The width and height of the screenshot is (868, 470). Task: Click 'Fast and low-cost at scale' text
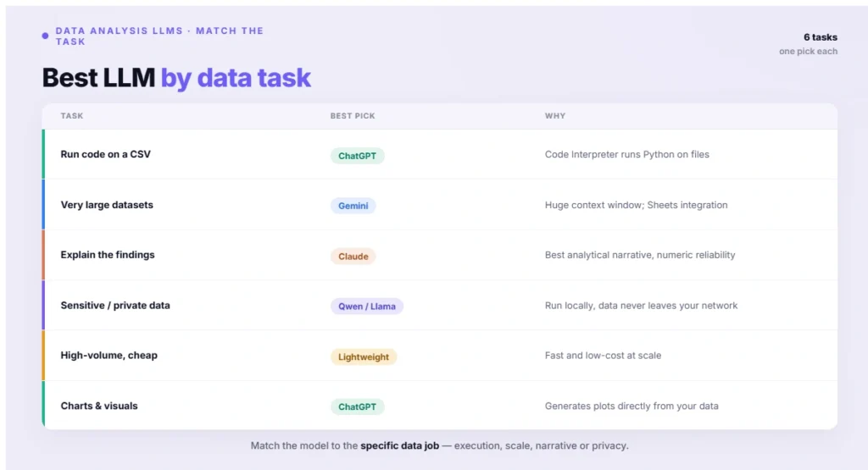[603, 355]
